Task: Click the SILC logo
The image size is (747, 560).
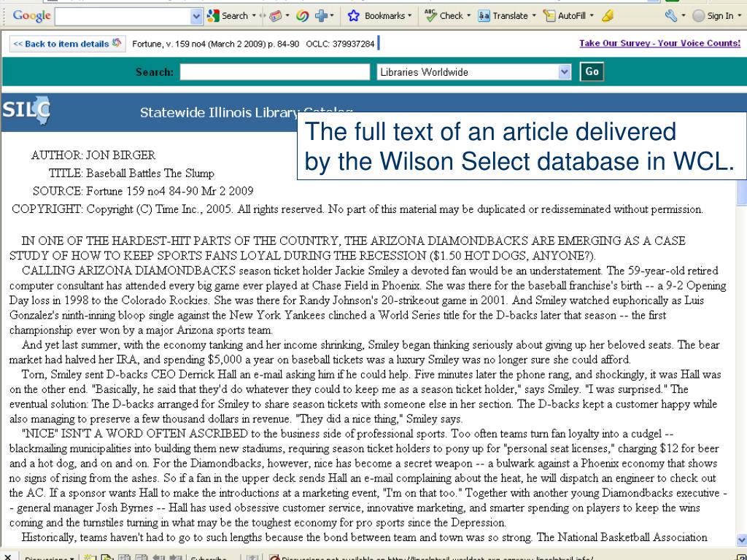Action: (26, 111)
